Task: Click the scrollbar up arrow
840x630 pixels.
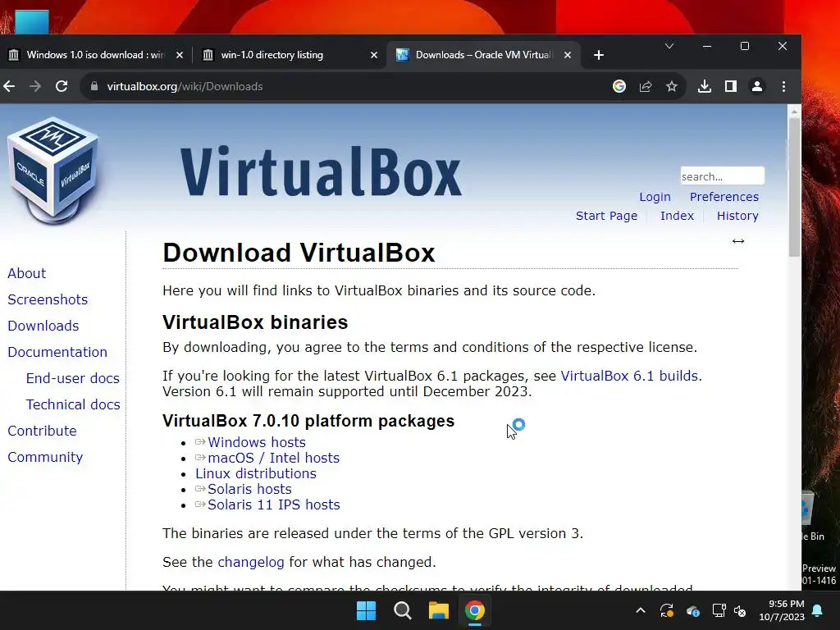Action: tap(794, 111)
